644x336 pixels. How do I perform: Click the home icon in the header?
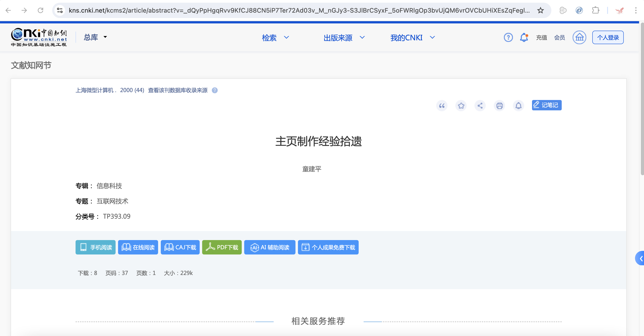579,37
